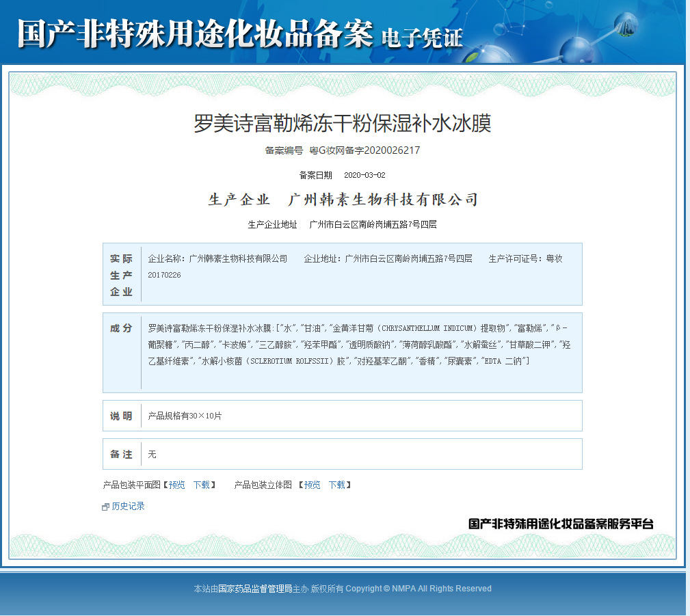Screen dimensions: 690x616
Task: Click license number 20170226
Action: click(164, 275)
